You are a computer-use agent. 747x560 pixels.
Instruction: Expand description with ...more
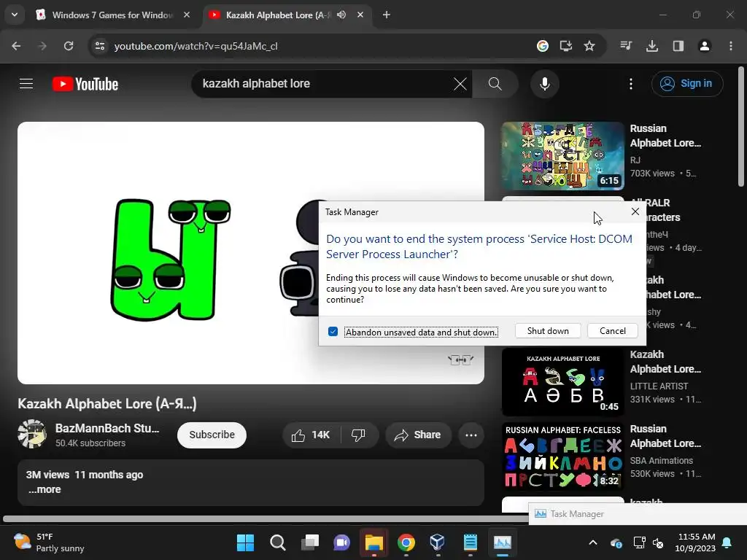click(x=44, y=489)
